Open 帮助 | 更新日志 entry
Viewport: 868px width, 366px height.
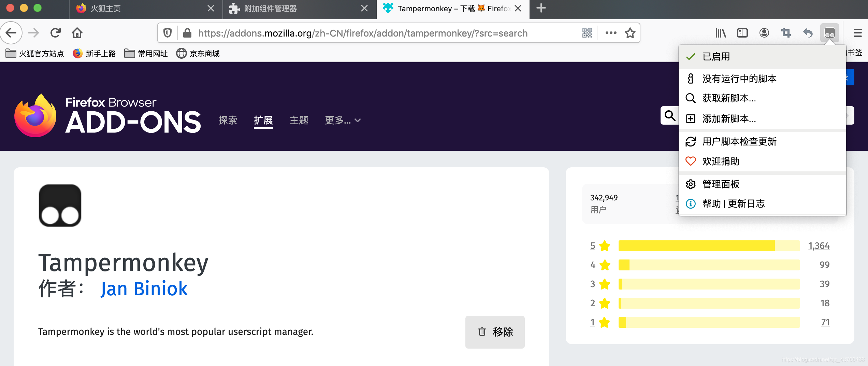[x=763, y=204]
